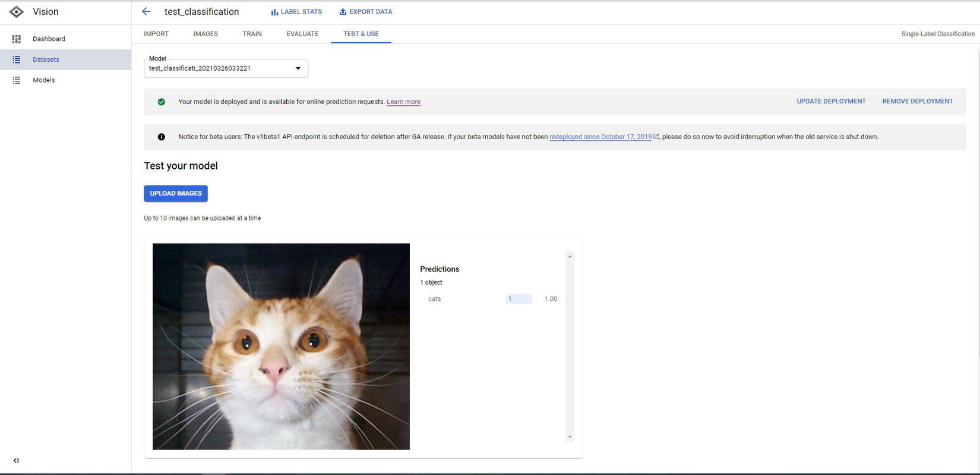Switch to the IMPORT tab

coord(156,34)
